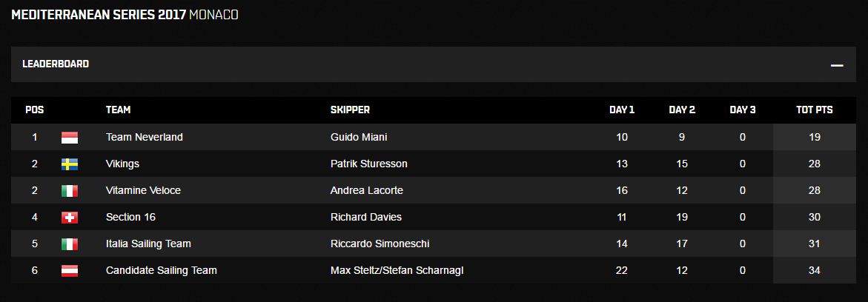Click the Swiss flag beside Section 16
Screen dimensions: 868x302
[x=69, y=217]
